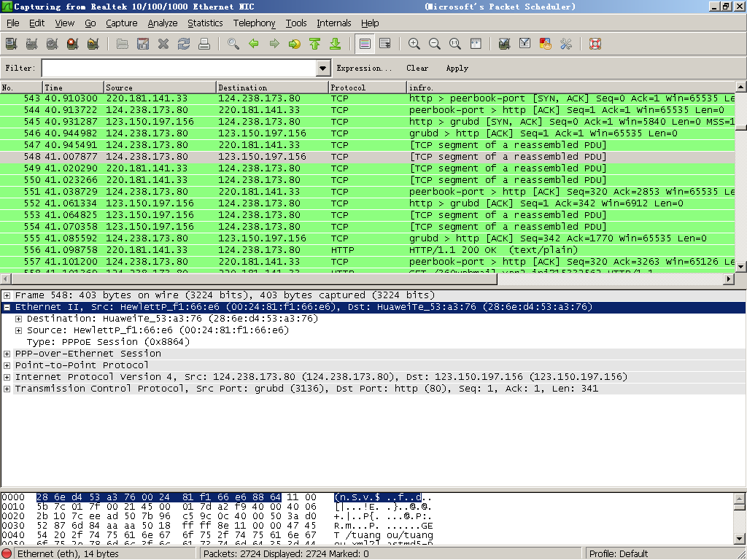Viewport: 747px width, 560px height.
Task: Open the Analyze menu
Action: (x=163, y=23)
